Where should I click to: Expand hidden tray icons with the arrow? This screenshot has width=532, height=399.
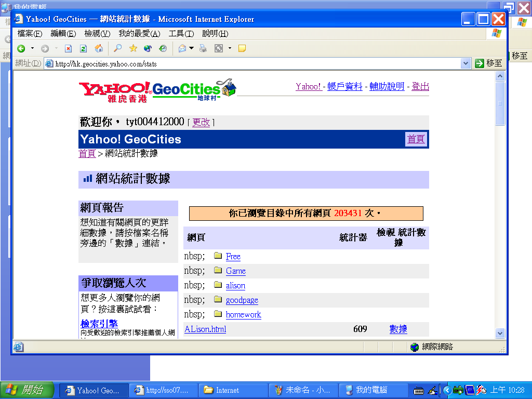447,391
